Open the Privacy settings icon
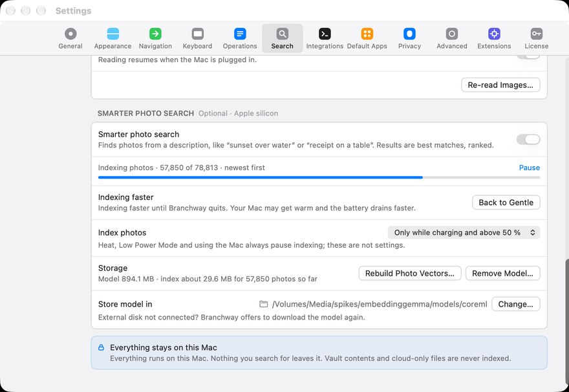This screenshot has height=392, width=569. click(409, 34)
